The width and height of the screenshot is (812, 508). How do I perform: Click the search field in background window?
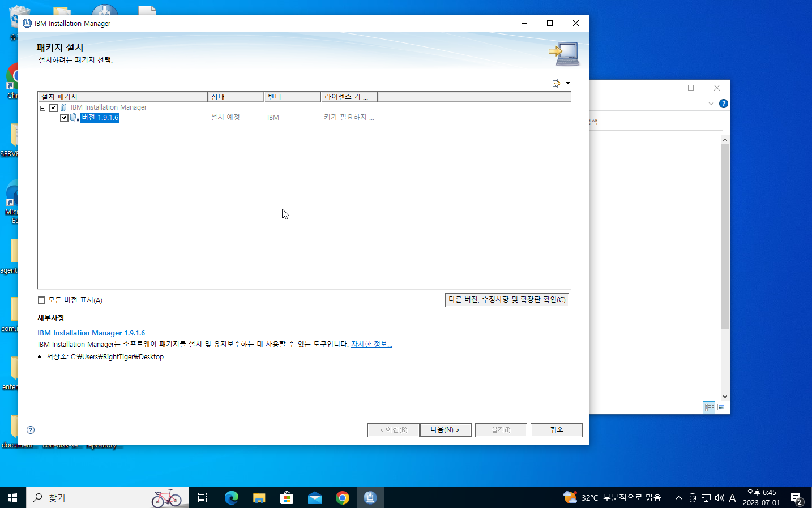(x=656, y=122)
